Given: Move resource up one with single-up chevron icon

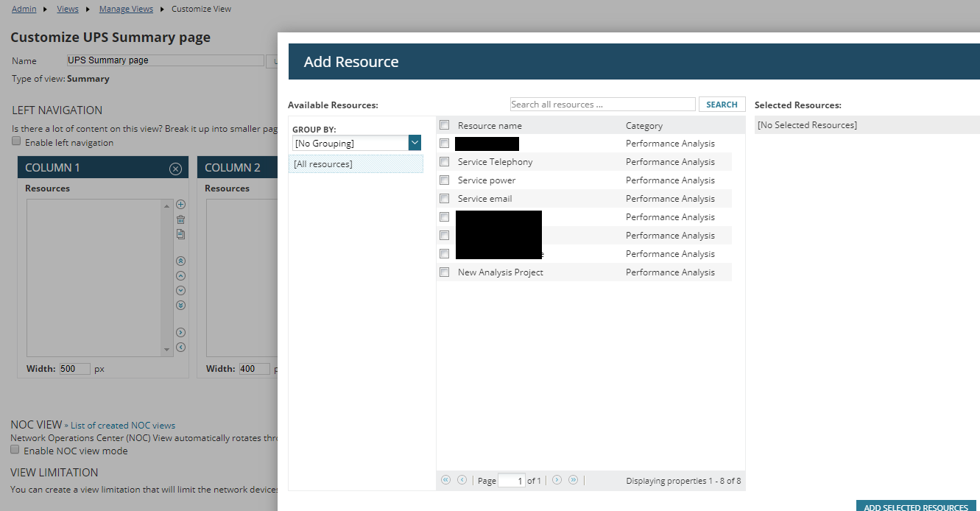Looking at the screenshot, I should (181, 276).
